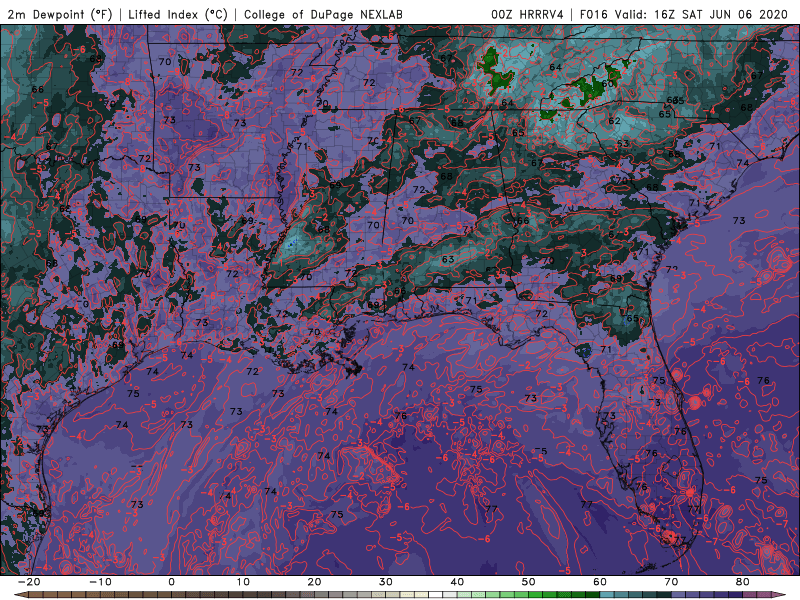Click the bright green band of the color bar
This screenshot has height=600, width=800.
536,595
